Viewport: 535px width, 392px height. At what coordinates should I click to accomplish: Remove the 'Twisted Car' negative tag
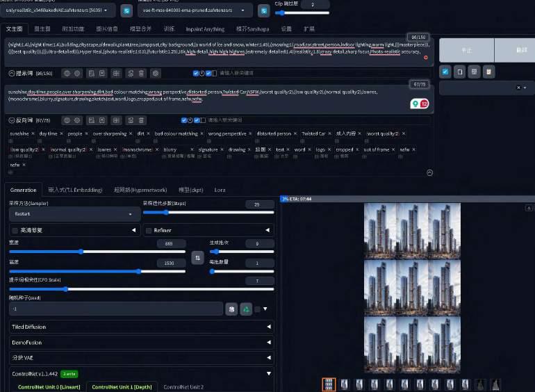(329, 133)
